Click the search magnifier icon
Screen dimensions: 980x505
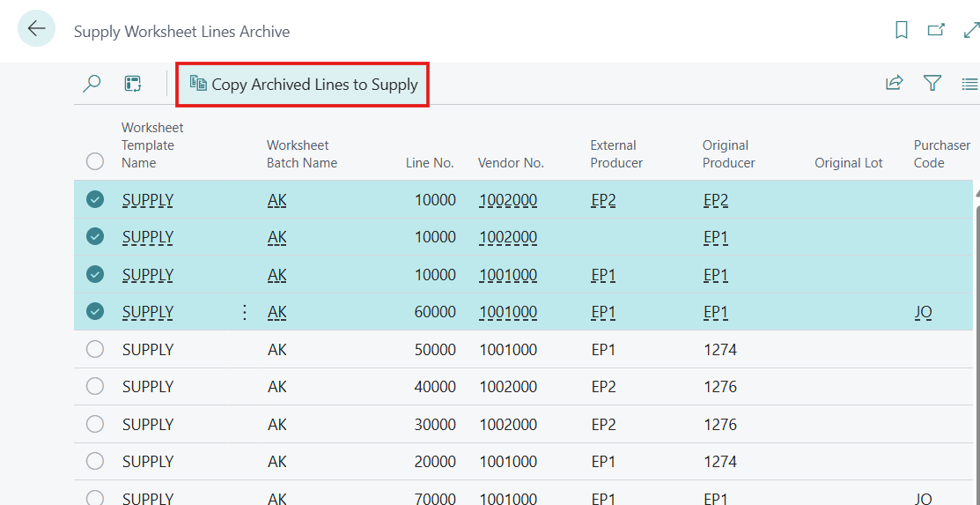click(x=92, y=84)
